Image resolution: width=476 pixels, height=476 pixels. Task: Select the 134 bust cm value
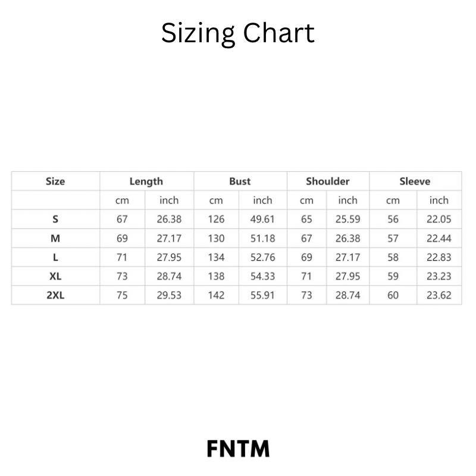pos(216,257)
